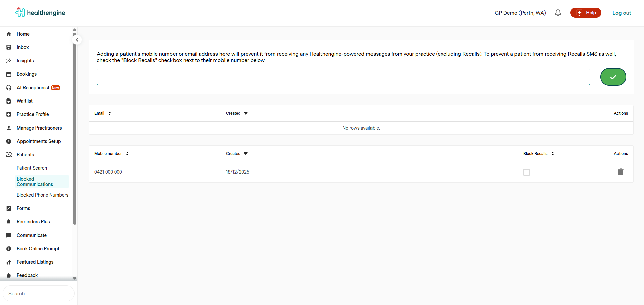Sort the email table by Created
Screen dimensions: 644x305
[x=237, y=113]
